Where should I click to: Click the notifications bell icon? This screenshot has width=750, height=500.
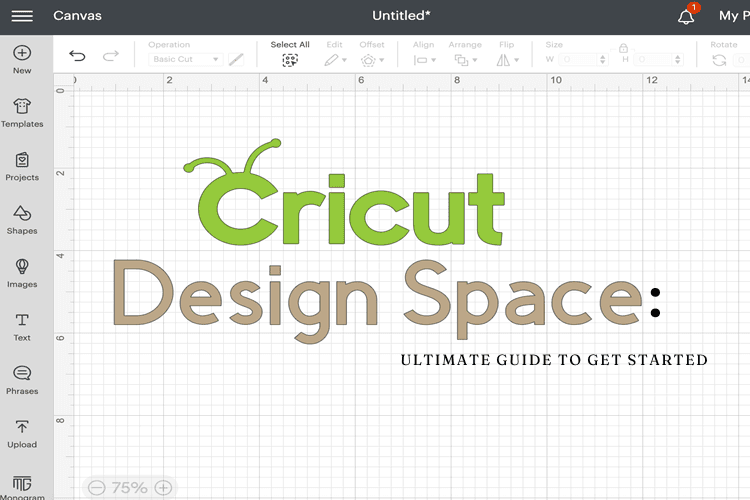686,17
